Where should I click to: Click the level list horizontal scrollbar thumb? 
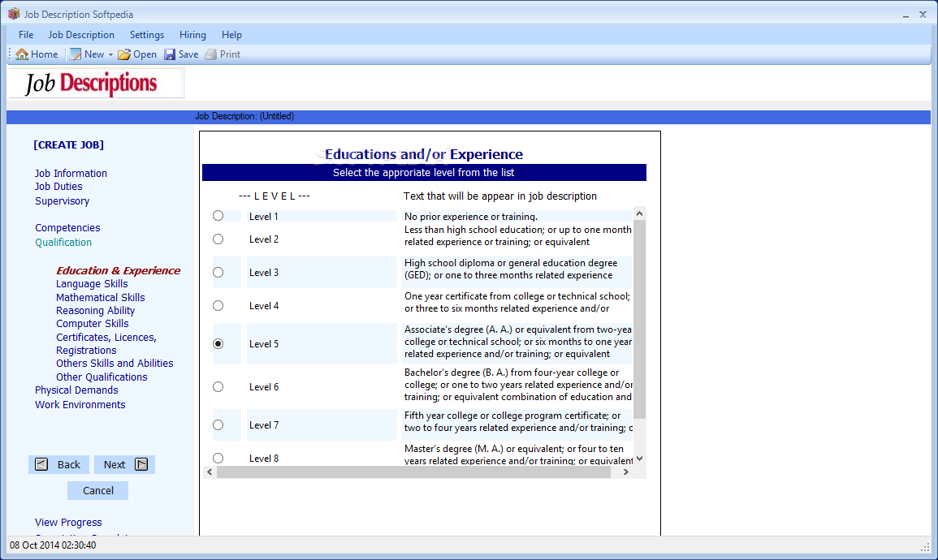413,472
